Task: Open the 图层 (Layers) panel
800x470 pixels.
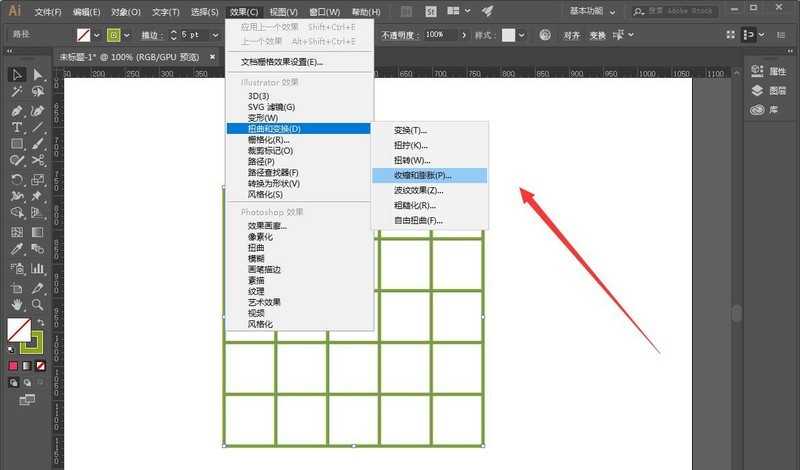Action: tap(769, 90)
